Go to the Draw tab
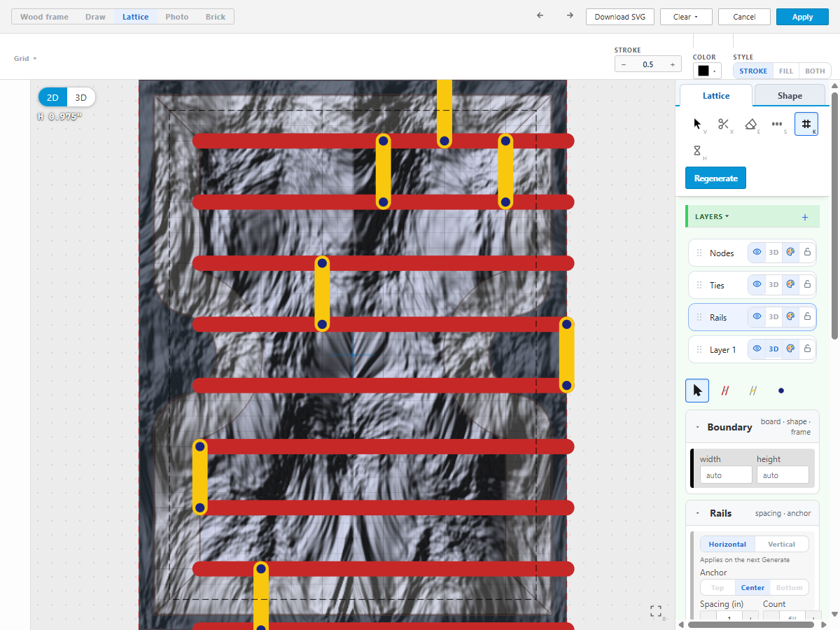Image resolution: width=840 pixels, height=630 pixels. click(x=95, y=17)
